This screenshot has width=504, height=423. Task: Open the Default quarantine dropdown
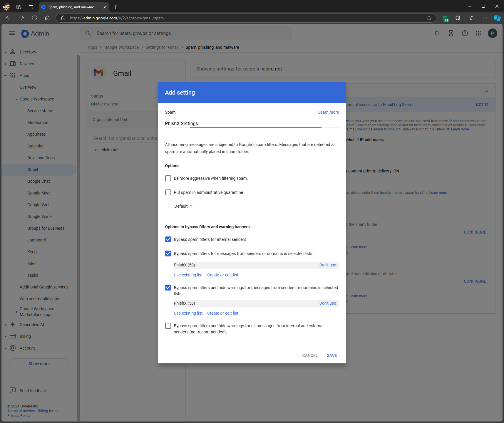click(x=184, y=206)
